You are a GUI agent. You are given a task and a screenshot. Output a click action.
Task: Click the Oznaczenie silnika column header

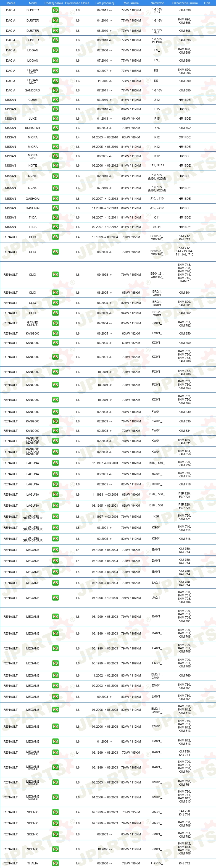pos(185,3)
